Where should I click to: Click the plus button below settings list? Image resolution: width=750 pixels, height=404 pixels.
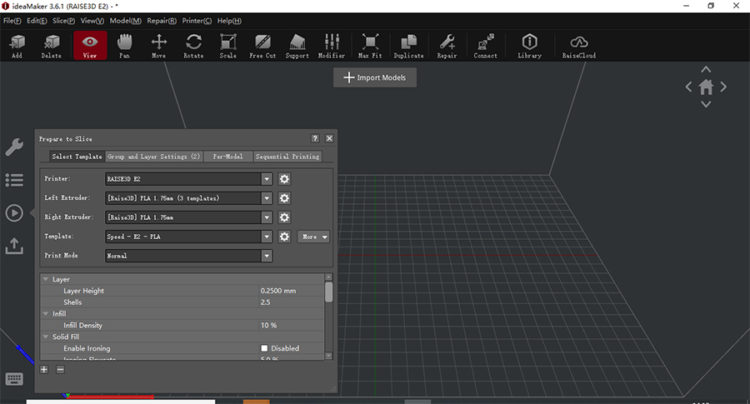(44, 370)
